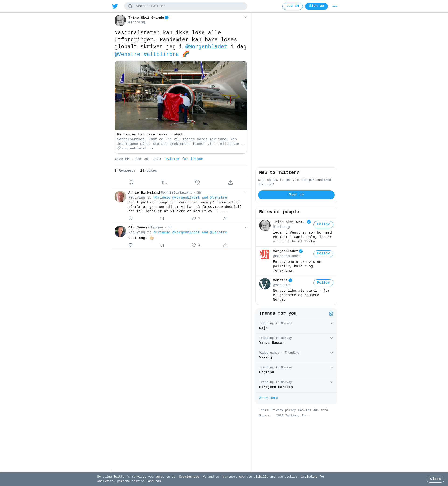Image resolution: width=448 pixels, height=486 pixels.
Task: Open the #altblirbra hashtag link
Action: click(x=161, y=54)
